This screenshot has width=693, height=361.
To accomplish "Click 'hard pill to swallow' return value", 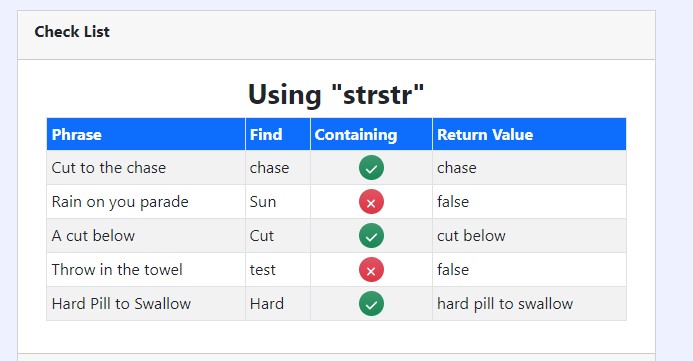I will tap(505, 304).
